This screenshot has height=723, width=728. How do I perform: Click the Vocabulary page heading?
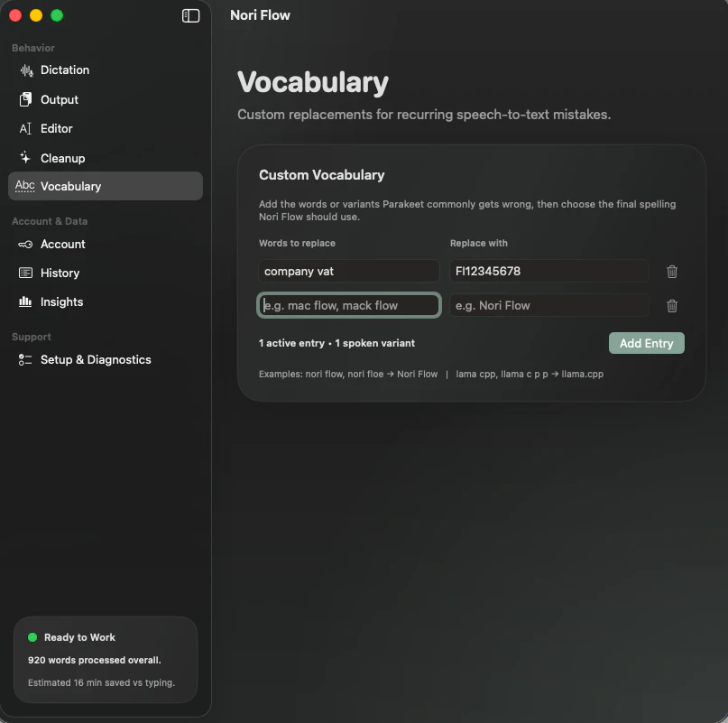pyautogui.click(x=312, y=82)
